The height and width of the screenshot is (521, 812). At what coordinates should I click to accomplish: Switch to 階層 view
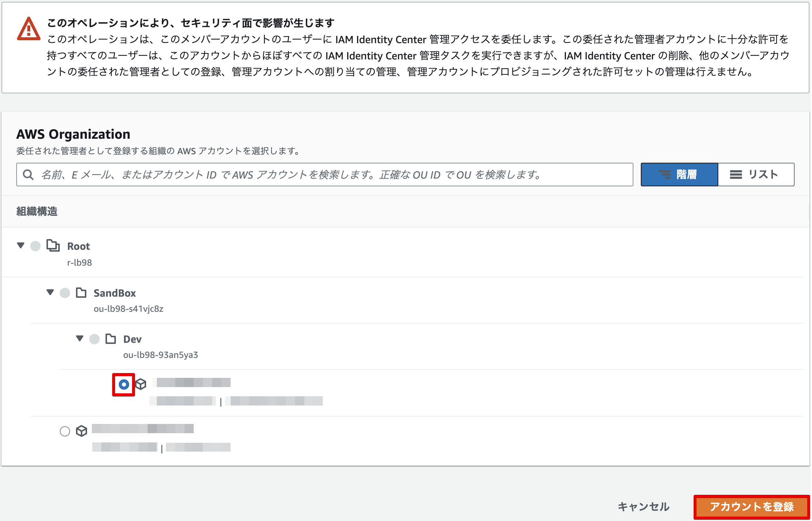click(679, 175)
